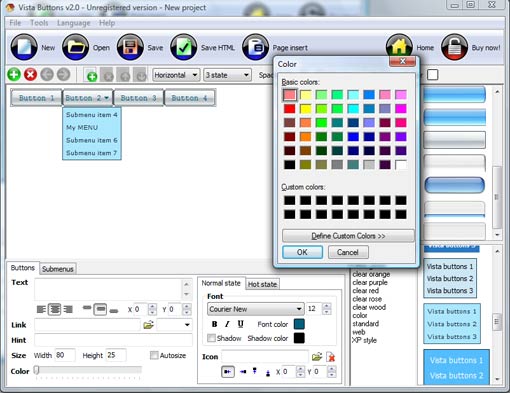Open the Tools menu

39,23
